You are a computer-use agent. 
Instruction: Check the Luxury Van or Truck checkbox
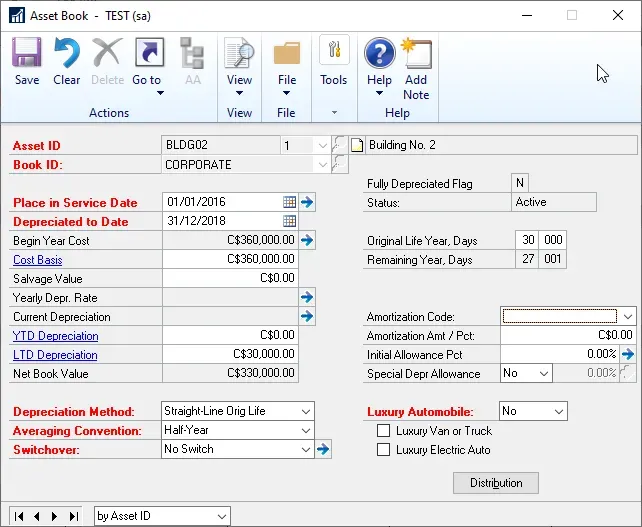pos(383,431)
